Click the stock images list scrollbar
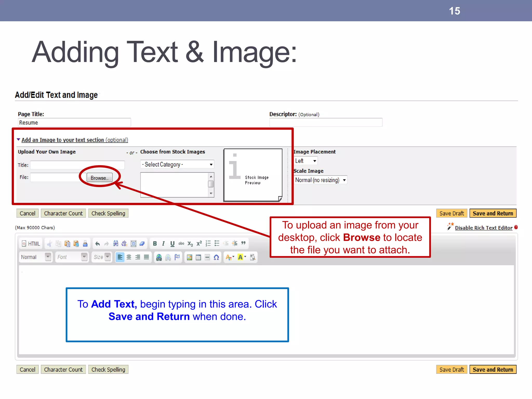 coord(211,185)
